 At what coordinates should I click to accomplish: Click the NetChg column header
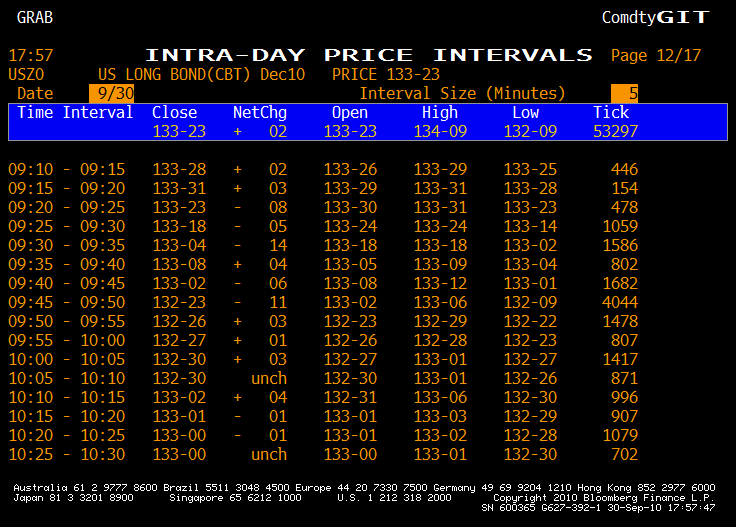tap(260, 112)
